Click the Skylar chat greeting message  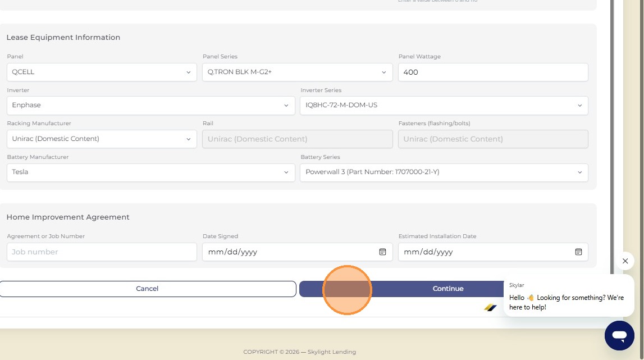568,296
